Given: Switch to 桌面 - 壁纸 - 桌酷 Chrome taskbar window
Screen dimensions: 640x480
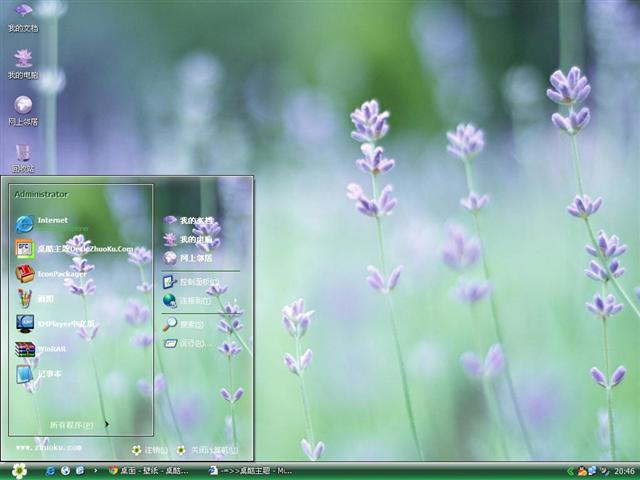Looking at the screenshot, I should pos(149,471).
